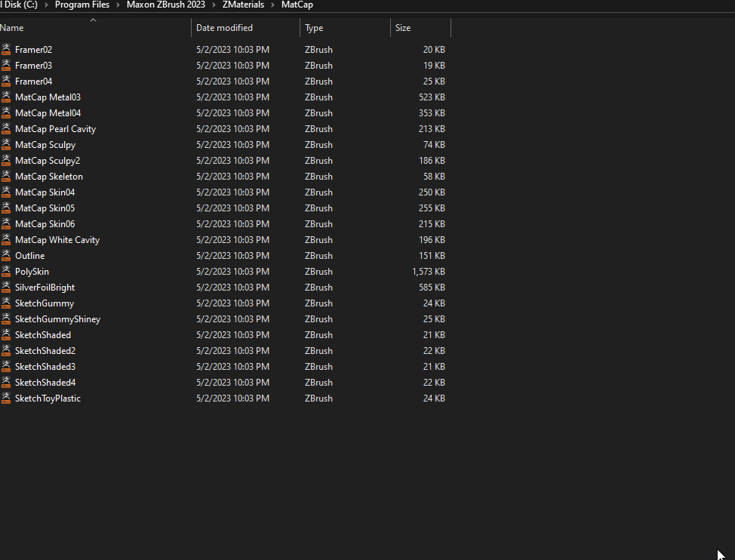Expand chevron after Local Disk (C:)

click(46, 5)
